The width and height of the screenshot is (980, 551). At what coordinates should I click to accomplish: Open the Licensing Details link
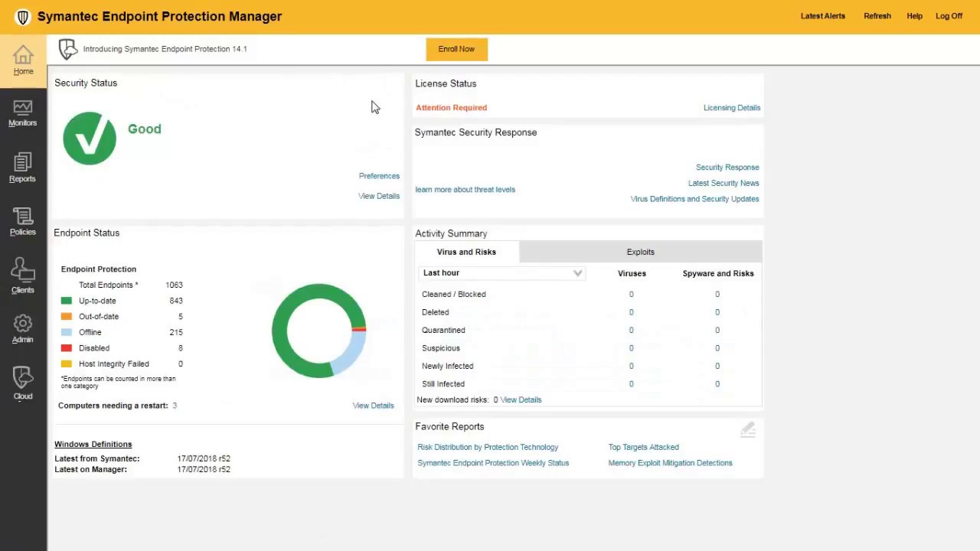731,108
